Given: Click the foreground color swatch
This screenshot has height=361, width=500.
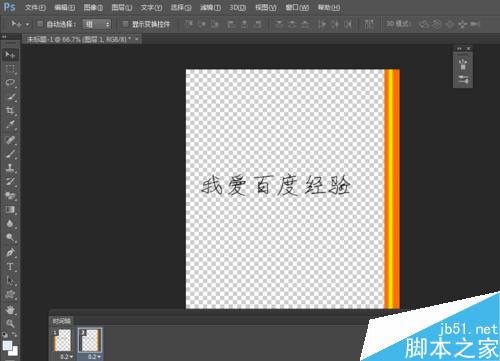Looking at the screenshot, I should tap(7, 345).
